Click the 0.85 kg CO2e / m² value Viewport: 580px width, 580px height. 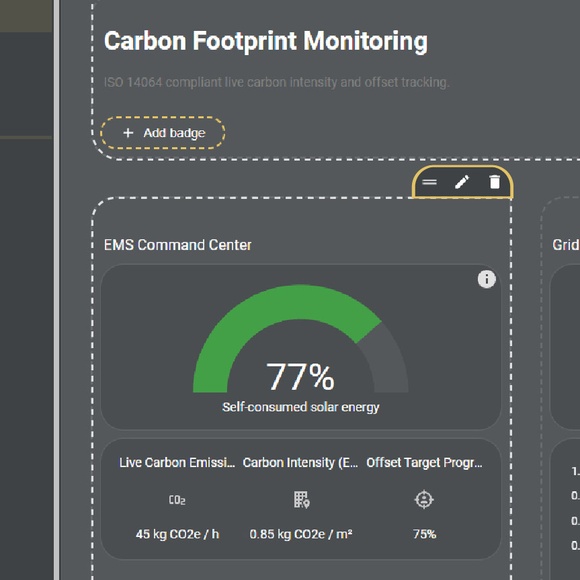tap(301, 534)
